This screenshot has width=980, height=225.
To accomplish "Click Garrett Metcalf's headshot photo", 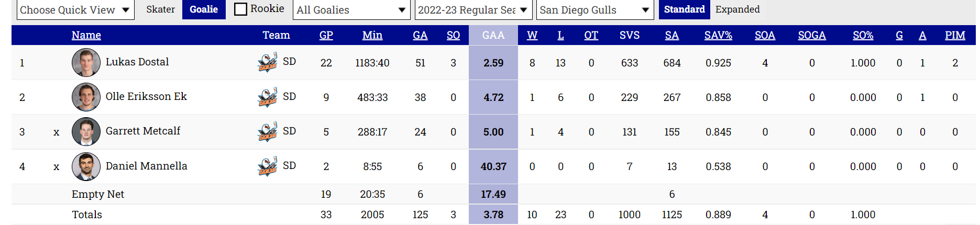I will pos(86,131).
